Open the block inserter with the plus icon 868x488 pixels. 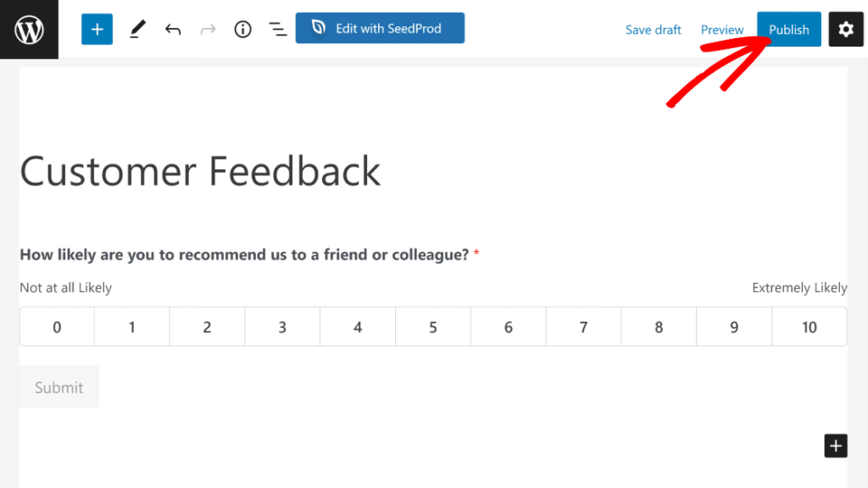tap(97, 29)
